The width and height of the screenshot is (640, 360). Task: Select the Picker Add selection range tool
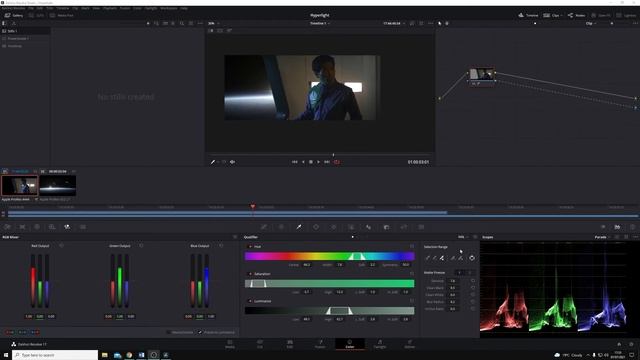tap(442, 258)
